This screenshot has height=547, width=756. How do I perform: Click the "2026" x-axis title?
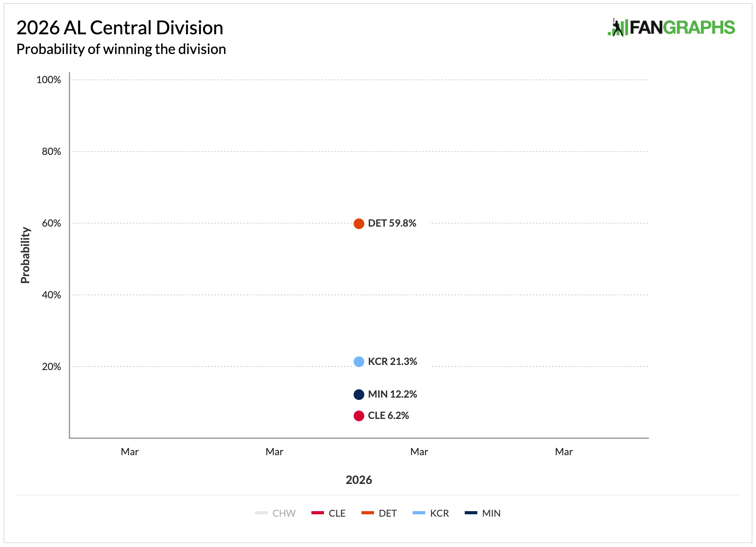(x=359, y=480)
